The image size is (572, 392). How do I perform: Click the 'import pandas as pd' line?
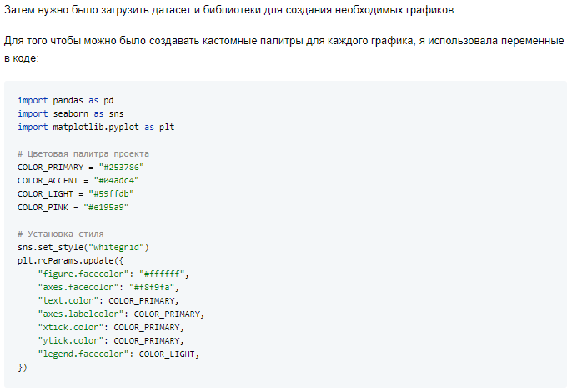click(x=66, y=100)
